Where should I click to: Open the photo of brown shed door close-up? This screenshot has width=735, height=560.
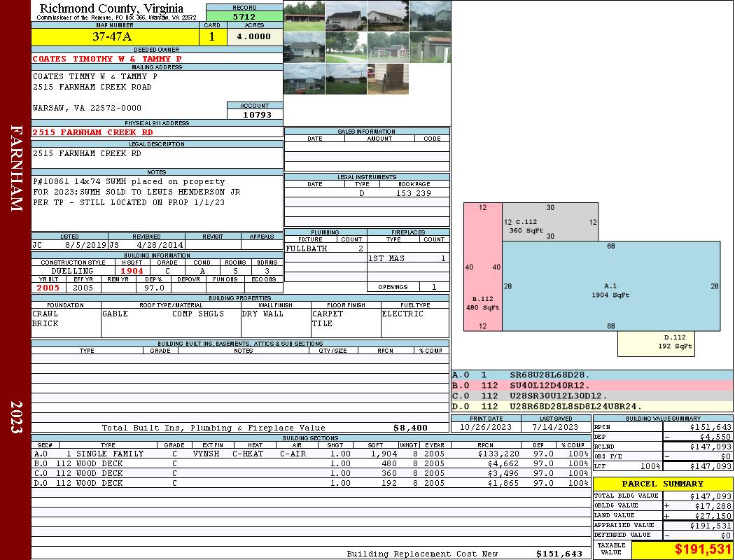coord(388,79)
